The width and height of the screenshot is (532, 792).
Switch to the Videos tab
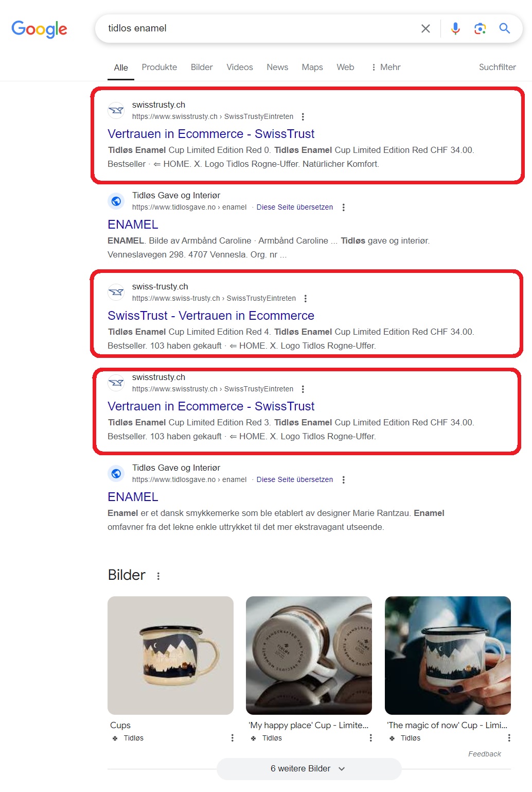(240, 67)
